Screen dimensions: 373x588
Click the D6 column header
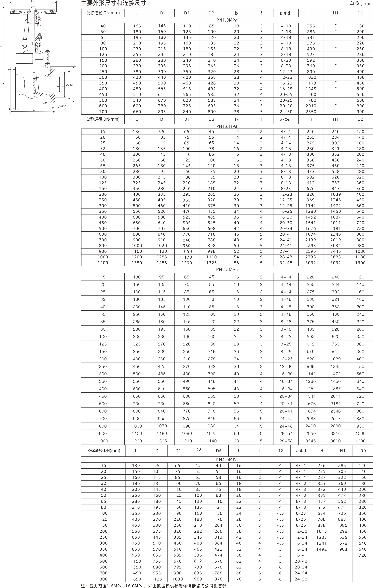point(219,451)
